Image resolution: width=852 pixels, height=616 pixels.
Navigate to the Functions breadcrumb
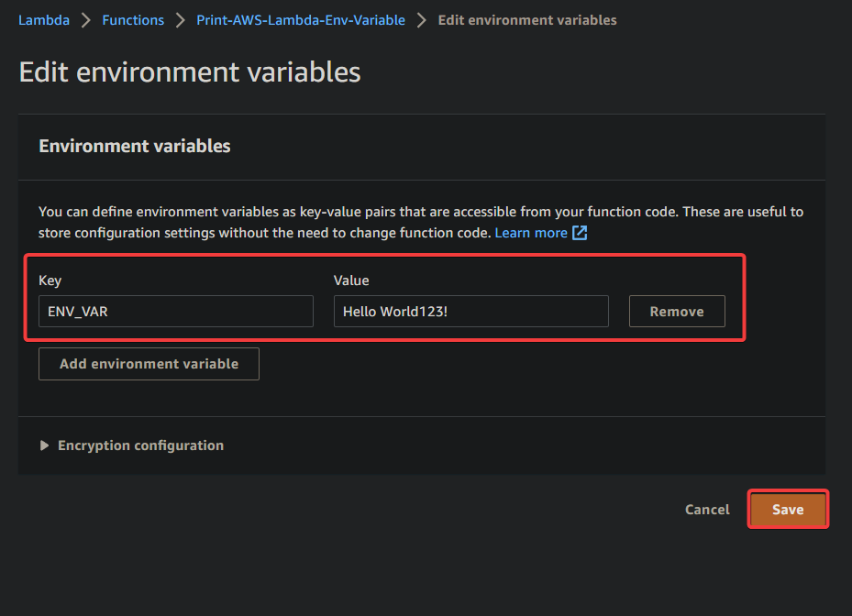(x=133, y=20)
